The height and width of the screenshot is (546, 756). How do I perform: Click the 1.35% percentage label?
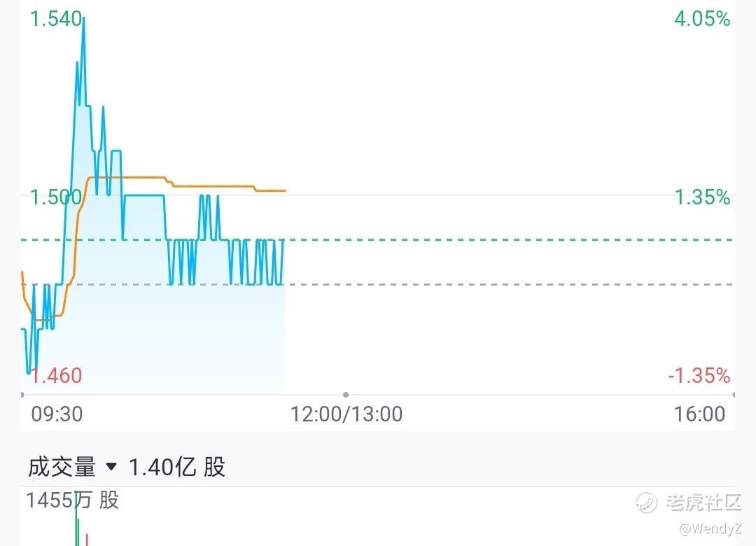pos(702,197)
